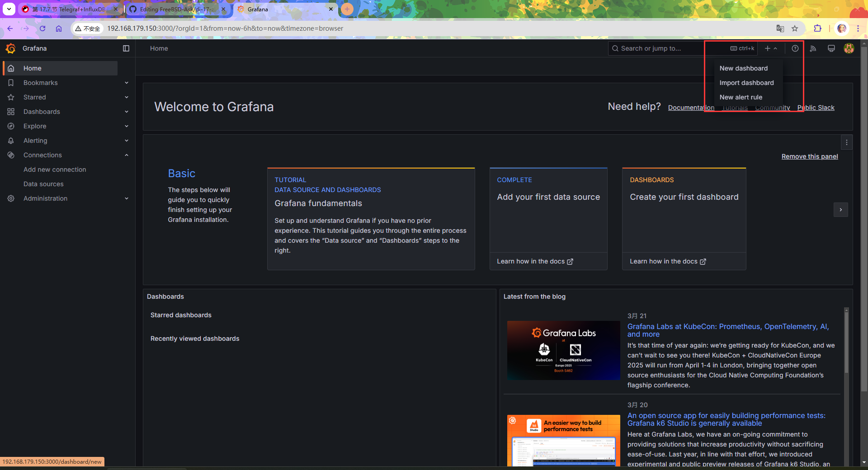Click Learn how in docs under dashboard

click(x=668, y=261)
